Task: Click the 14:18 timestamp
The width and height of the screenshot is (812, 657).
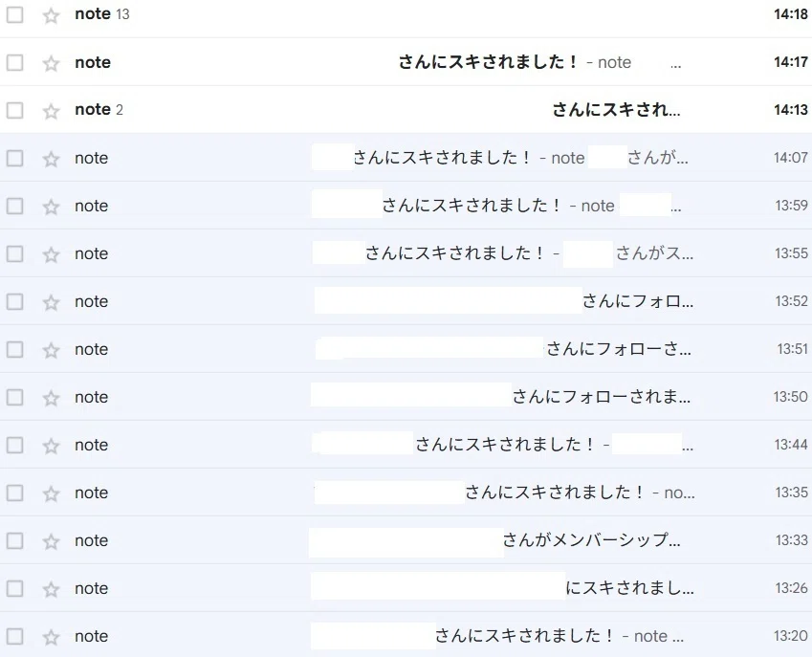Action: coord(791,14)
